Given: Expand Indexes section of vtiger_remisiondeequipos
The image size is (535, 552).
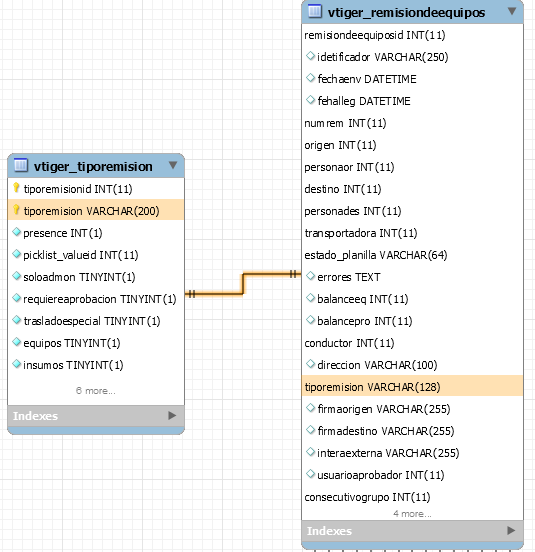Looking at the screenshot, I should click(511, 531).
